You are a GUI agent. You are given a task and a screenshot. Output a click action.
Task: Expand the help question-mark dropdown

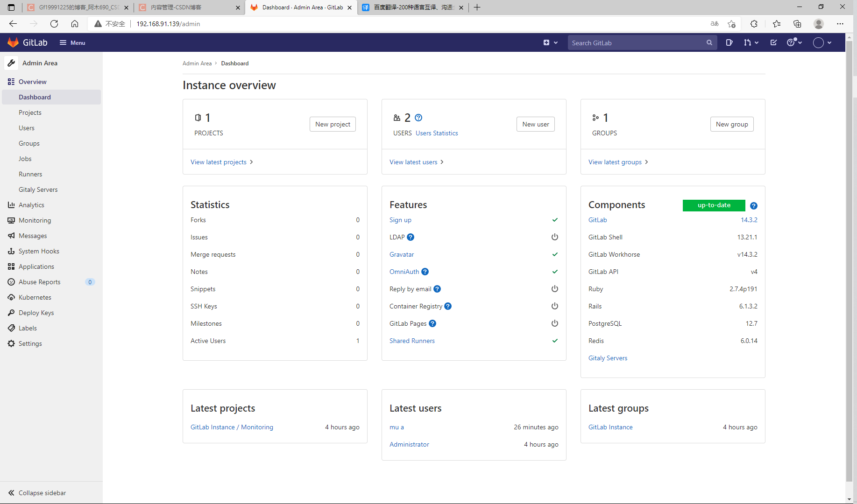tap(794, 42)
